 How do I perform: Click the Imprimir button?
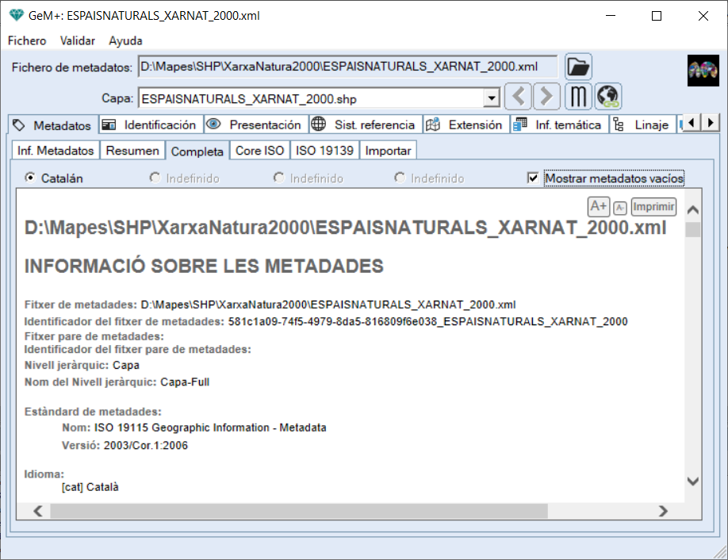(653, 207)
